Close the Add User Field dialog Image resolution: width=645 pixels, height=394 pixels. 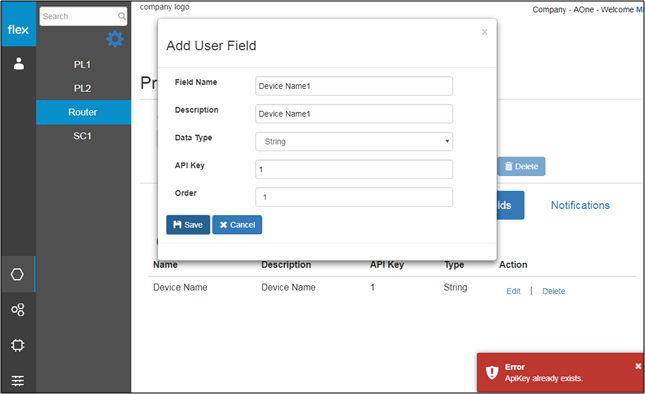[485, 32]
